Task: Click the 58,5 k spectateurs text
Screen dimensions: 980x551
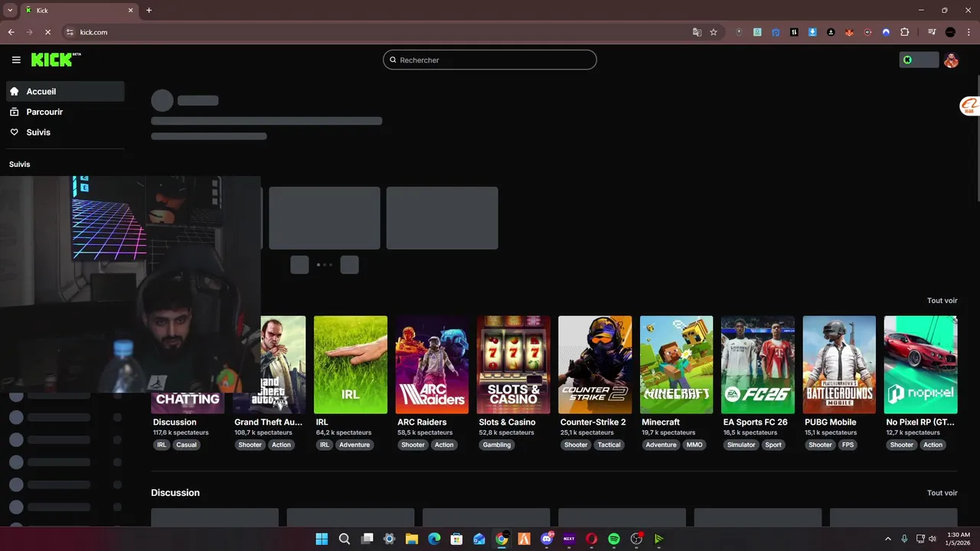Action: [x=425, y=432]
